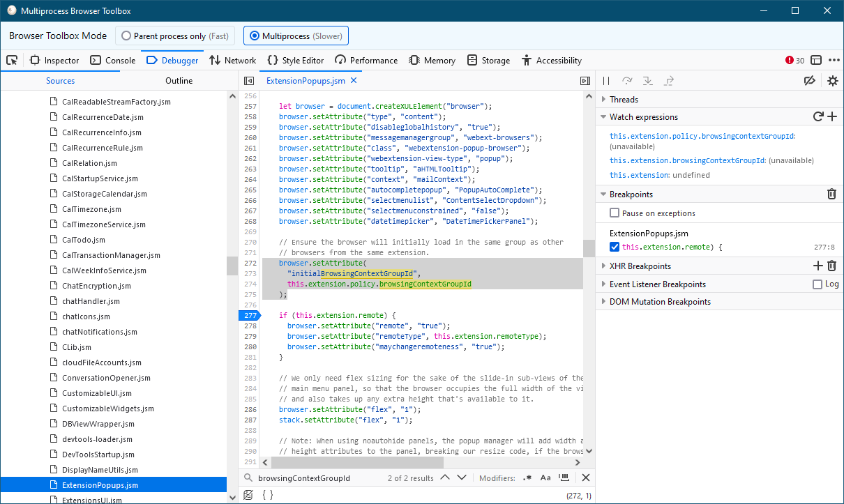The image size is (844, 504).
Task: Open the toolbox three-dots options menu
Action: pos(834,61)
